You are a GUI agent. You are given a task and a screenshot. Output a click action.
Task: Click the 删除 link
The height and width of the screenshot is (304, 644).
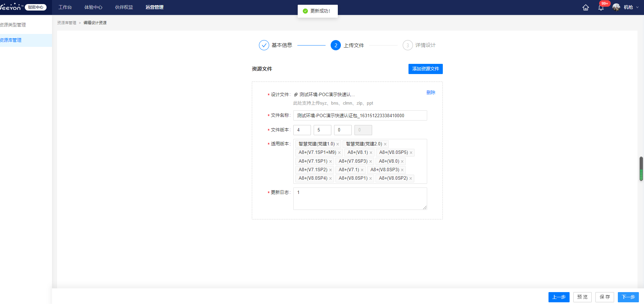point(431,92)
